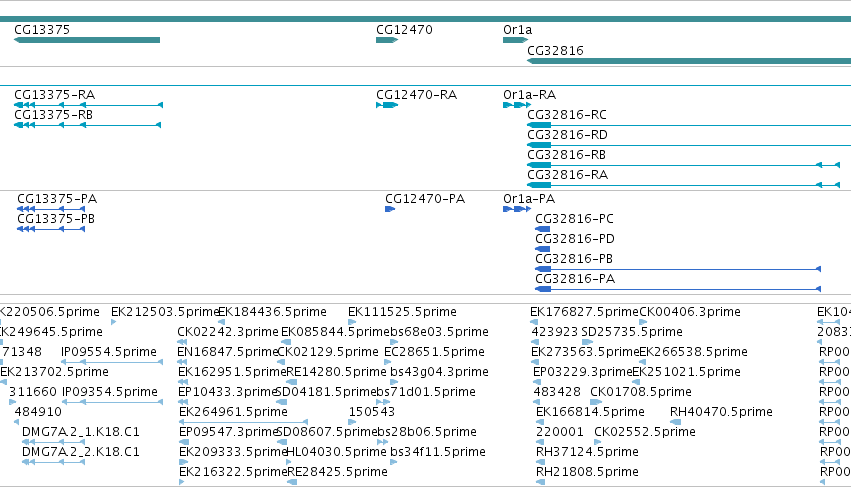Click the CG32816-PC protein label
Viewport: 851px width, 487px height.
point(574,219)
